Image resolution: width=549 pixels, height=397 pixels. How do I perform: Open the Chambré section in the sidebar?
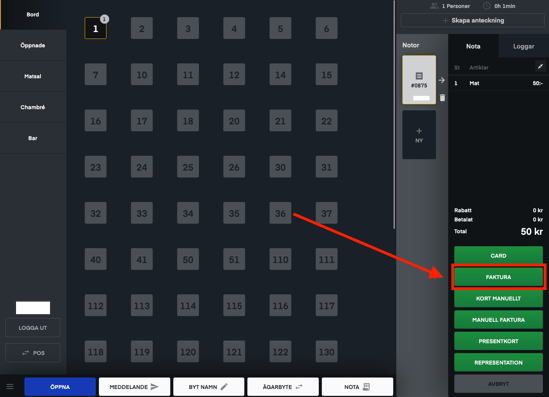point(33,107)
